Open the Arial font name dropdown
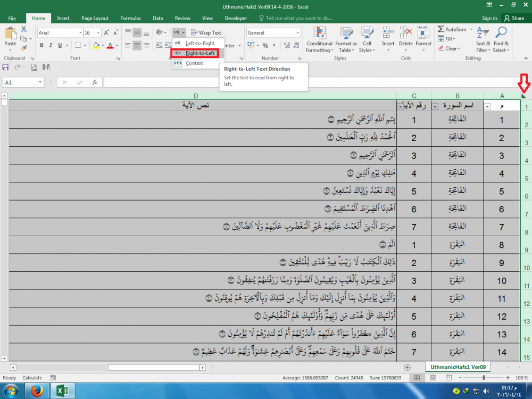This screenshot has width=532, height=399. click(80, 32)
